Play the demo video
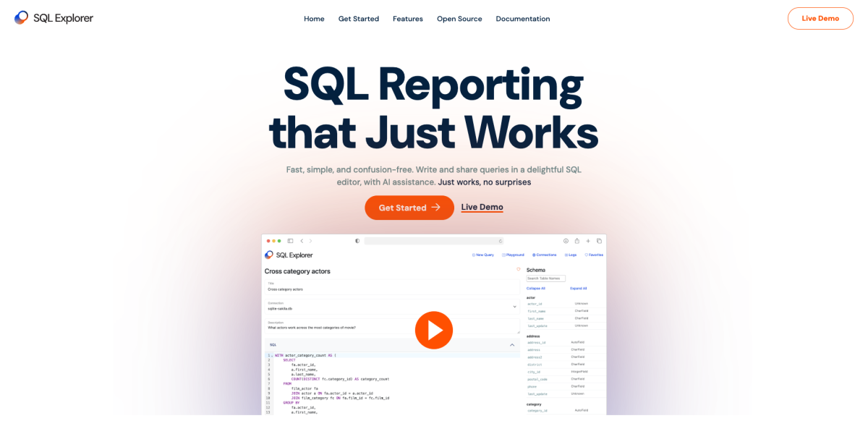868x434 pixels. (433, 331)
